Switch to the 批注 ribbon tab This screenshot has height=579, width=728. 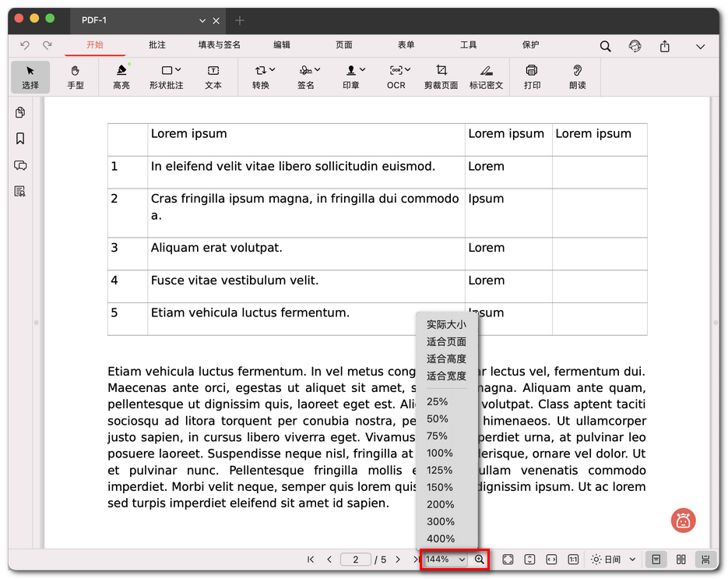(157, 45)
